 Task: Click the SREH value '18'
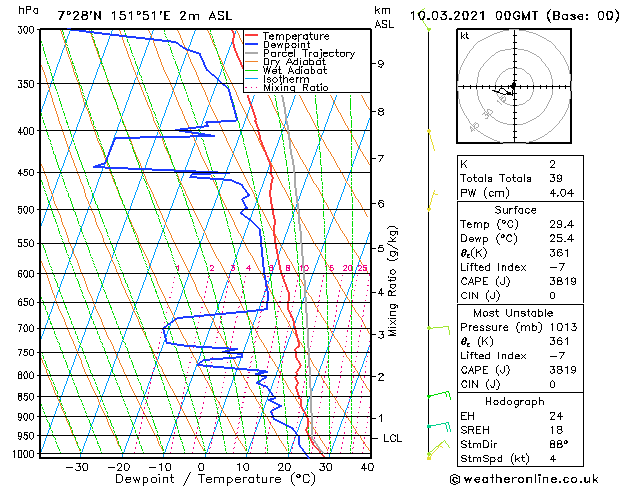(556, 430)
